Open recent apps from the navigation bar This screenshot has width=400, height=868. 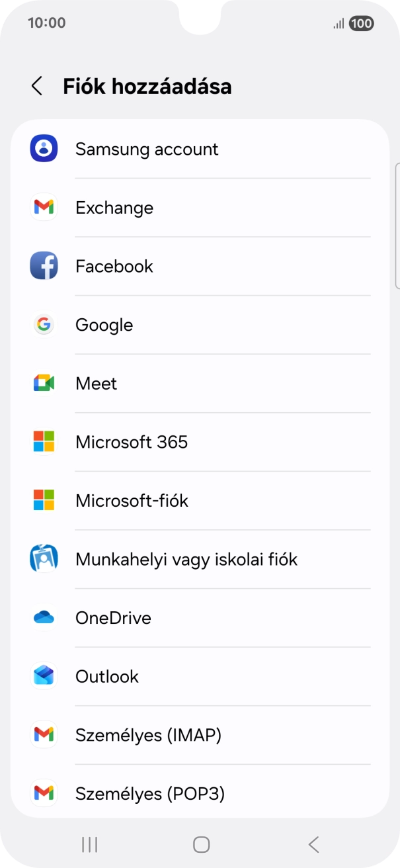88,844
